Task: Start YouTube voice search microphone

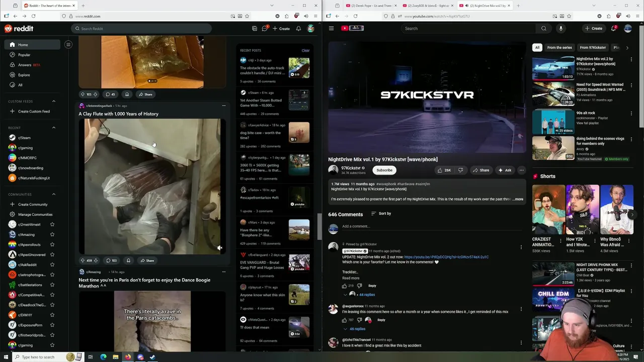Action: [560, 28]
